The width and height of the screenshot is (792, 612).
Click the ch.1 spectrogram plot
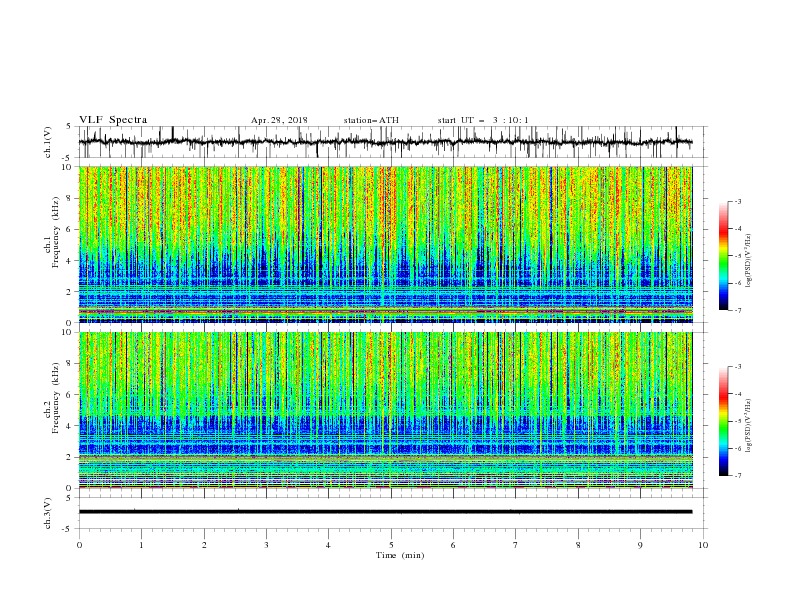386,244
